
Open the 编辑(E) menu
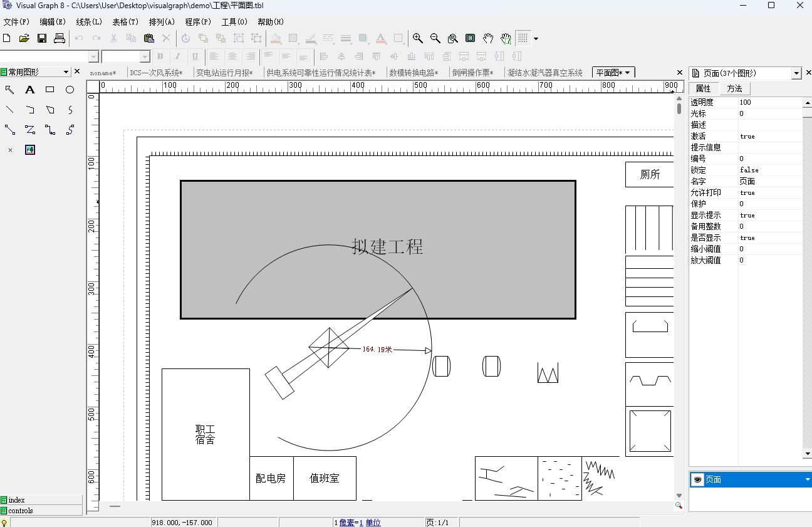pos(53,22)
